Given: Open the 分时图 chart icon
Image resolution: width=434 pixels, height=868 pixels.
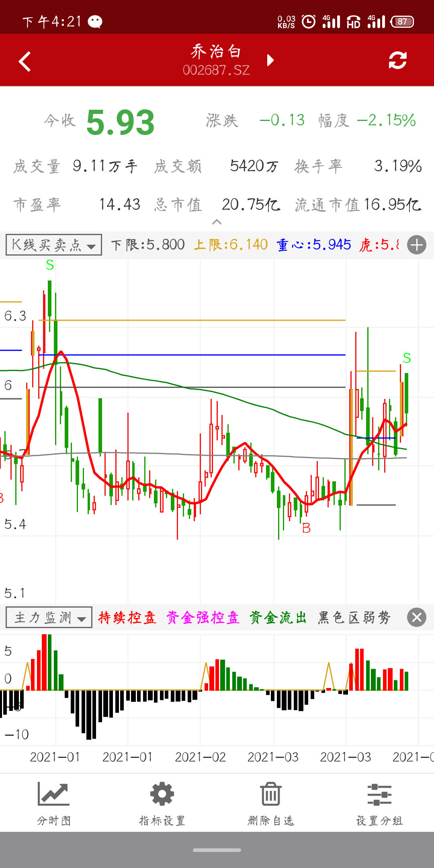Looking at the screenshot, I should coord(53,794).
